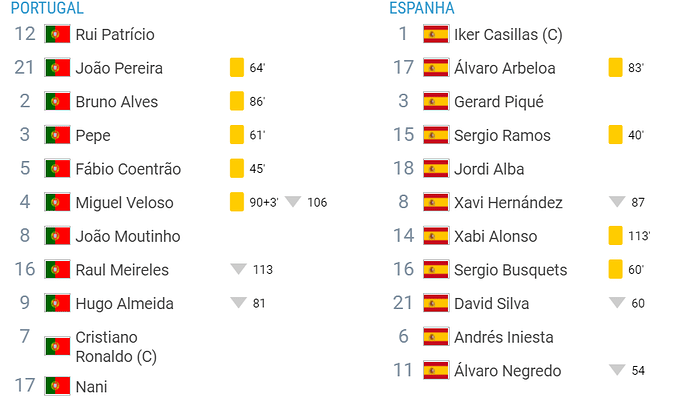
Task: Click the Portugal flag beside Rui Patrício
Action: [57, 34]
